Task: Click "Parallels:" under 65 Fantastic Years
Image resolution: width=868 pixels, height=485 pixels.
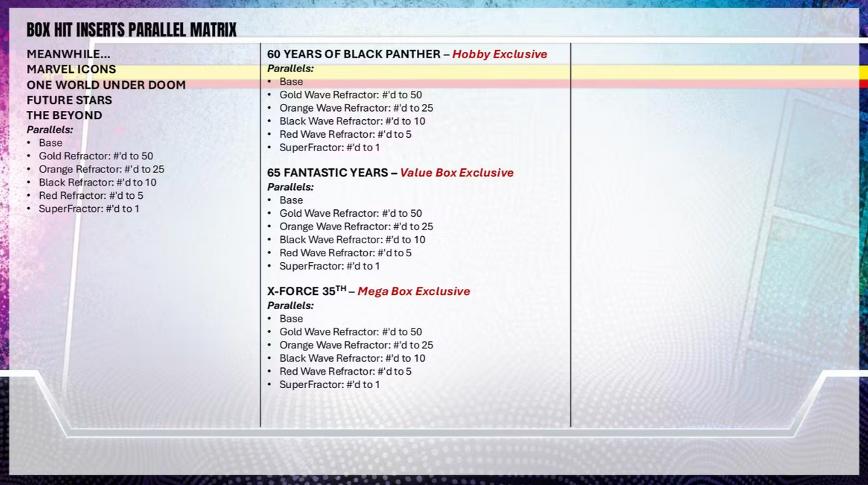Action: 291,187
